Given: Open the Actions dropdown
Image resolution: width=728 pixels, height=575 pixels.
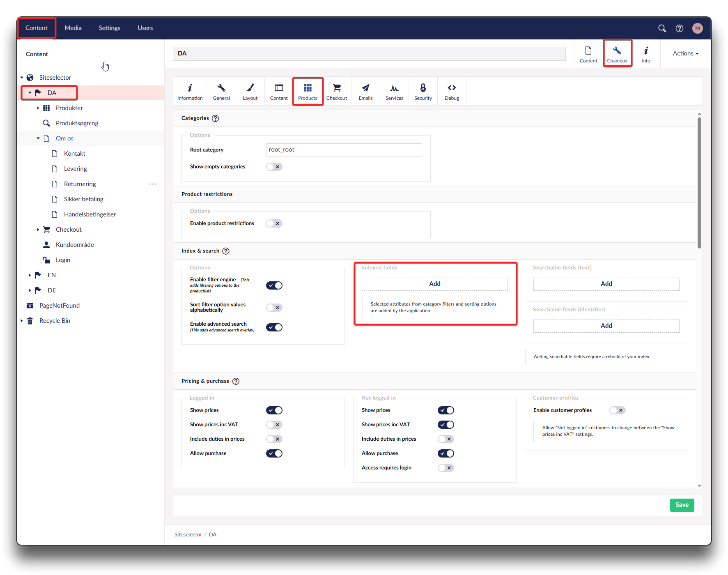Looking at the screenshot, I should pos(685,53).
